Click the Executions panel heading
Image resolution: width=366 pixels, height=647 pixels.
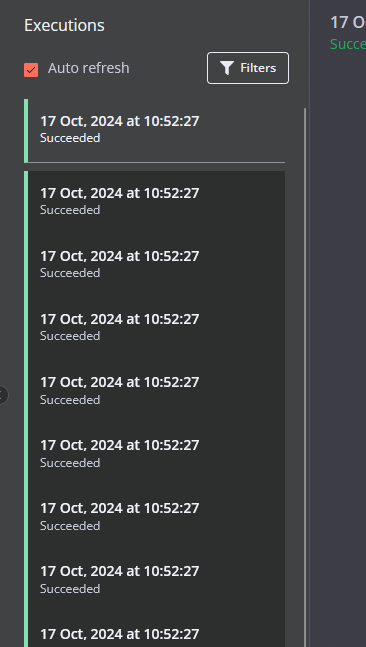pos(64,26)
